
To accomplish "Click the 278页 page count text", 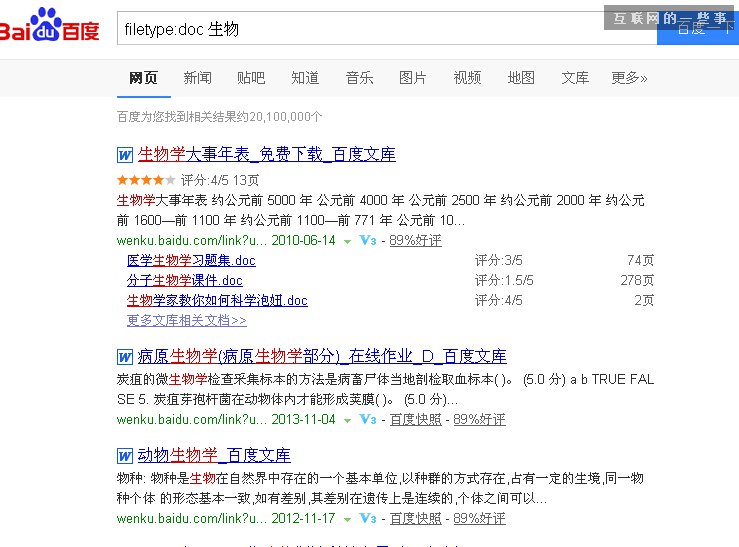I will (637, 281).
